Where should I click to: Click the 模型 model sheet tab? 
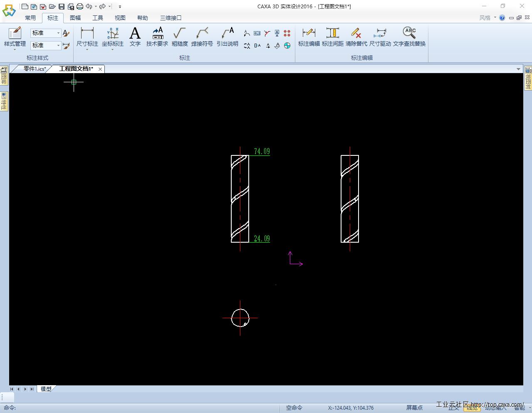46,389
